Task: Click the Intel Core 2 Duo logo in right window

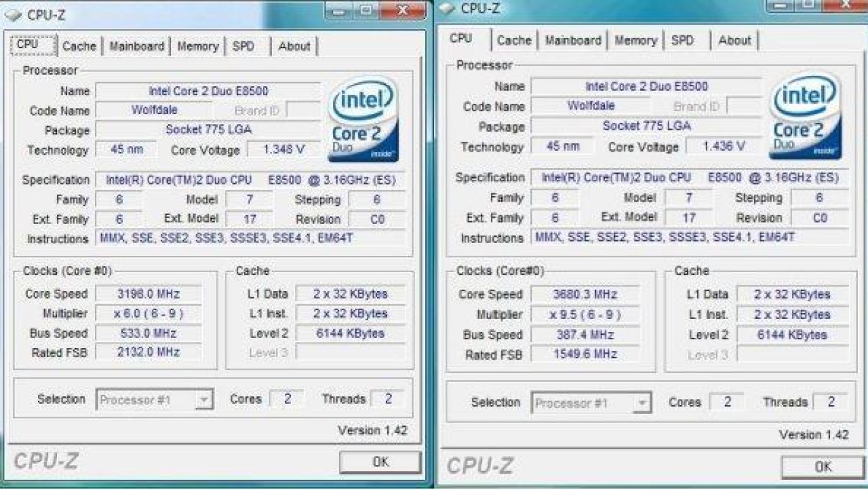Action: click(x=805, y=116)
